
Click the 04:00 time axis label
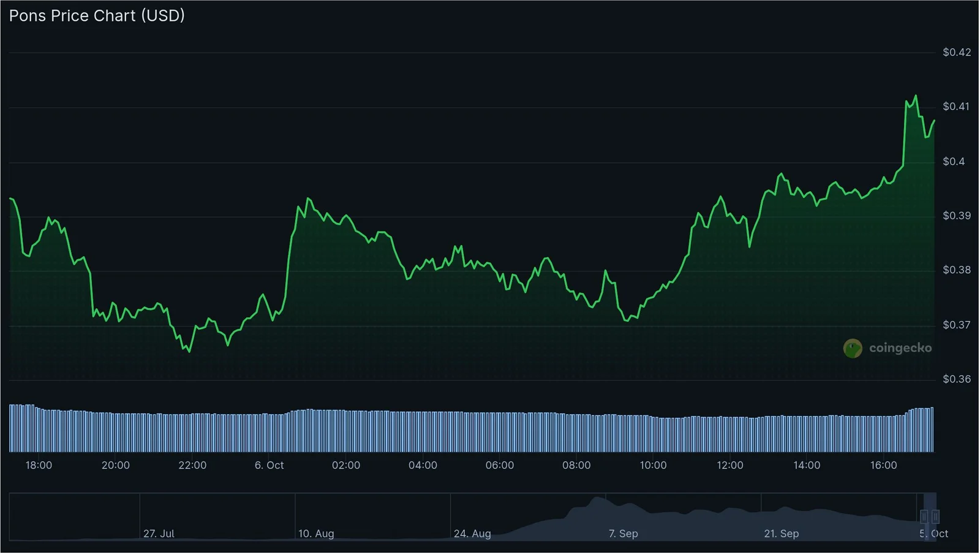[423, 466]
